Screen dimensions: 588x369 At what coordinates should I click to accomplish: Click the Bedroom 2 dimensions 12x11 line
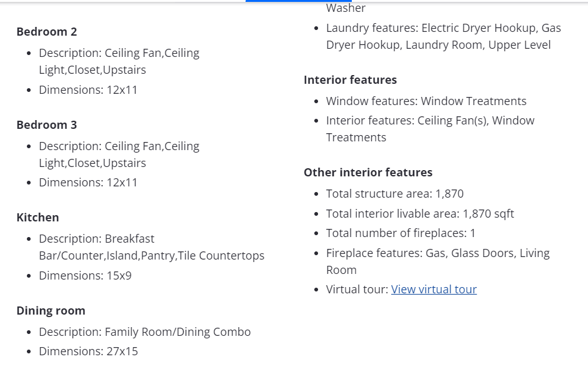point(88,90)
